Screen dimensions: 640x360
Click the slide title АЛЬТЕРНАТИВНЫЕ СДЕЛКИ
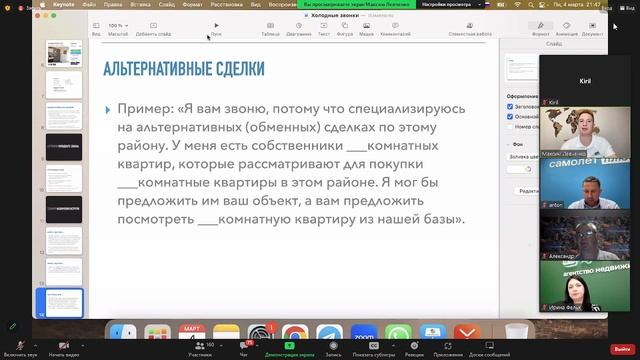(184, 69)
